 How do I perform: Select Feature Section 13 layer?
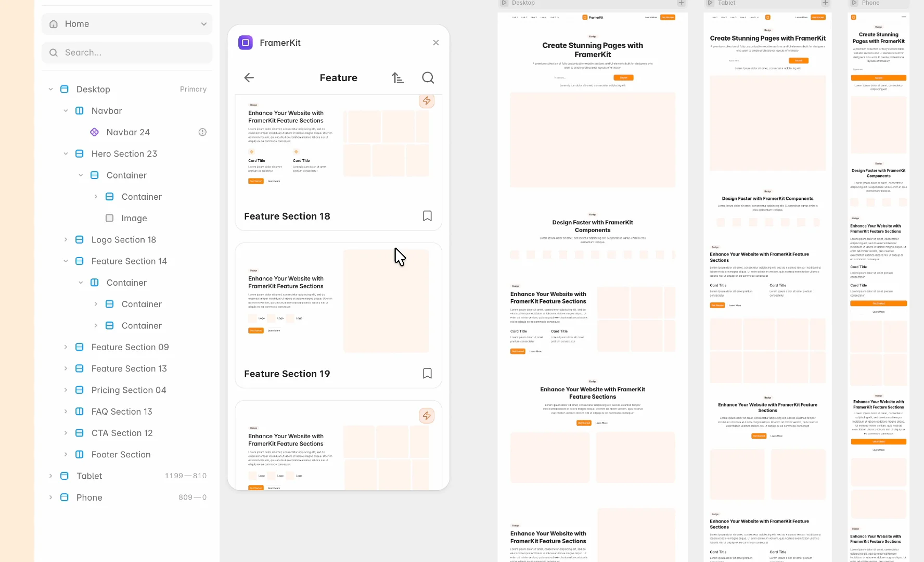tap(129, 368)
